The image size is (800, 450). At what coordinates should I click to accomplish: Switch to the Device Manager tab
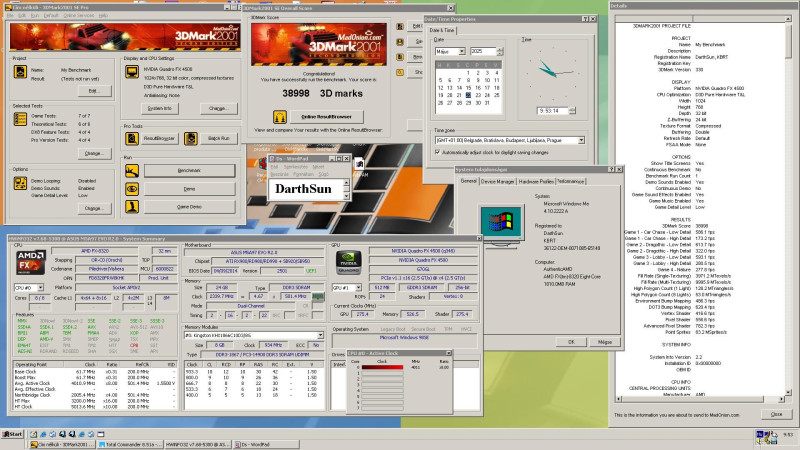click(497, 182)
